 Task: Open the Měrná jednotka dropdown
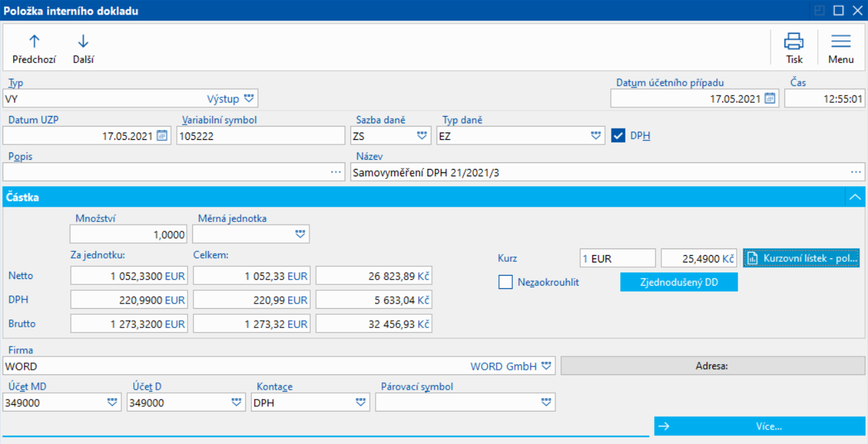click(301, 234)
